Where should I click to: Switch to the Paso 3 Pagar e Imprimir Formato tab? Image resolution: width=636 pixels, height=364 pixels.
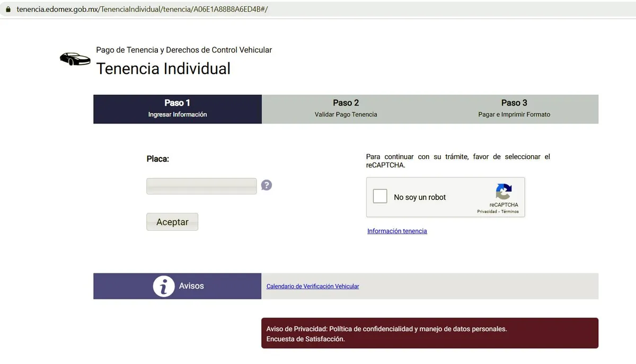(514, 108)
